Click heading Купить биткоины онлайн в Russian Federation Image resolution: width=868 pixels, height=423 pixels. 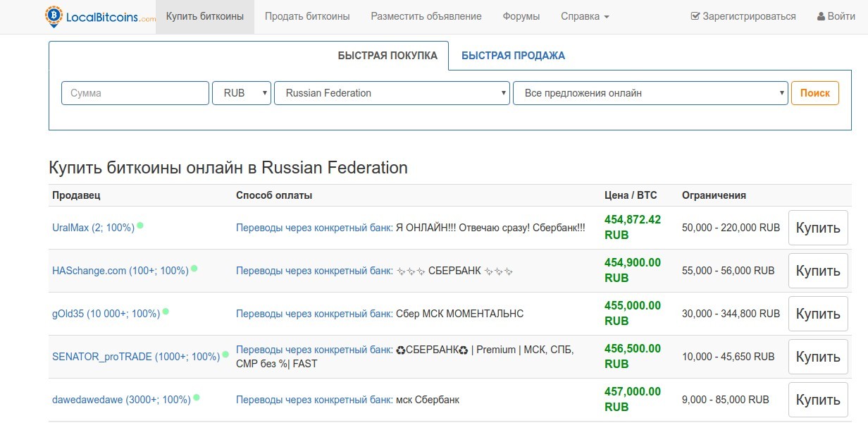click(228, 168)
